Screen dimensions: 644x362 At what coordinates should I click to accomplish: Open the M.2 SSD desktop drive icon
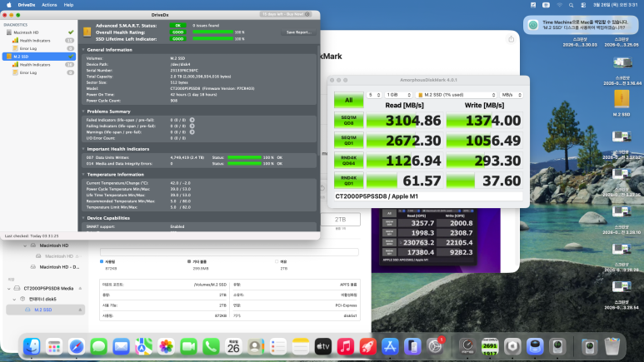pos(622,101)
